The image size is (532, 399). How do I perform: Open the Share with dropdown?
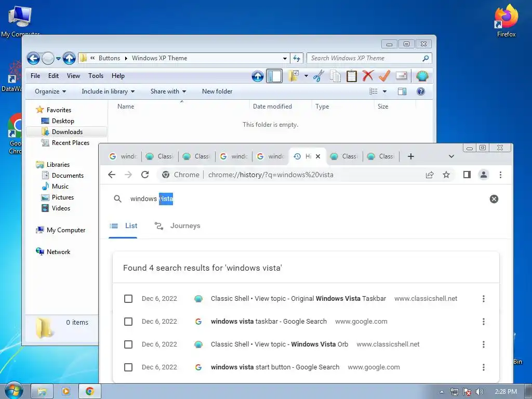(x=168, y=91)
